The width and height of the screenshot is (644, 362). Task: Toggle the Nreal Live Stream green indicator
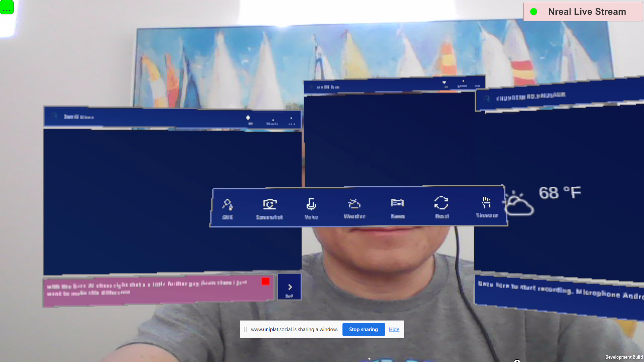[534, 12]
